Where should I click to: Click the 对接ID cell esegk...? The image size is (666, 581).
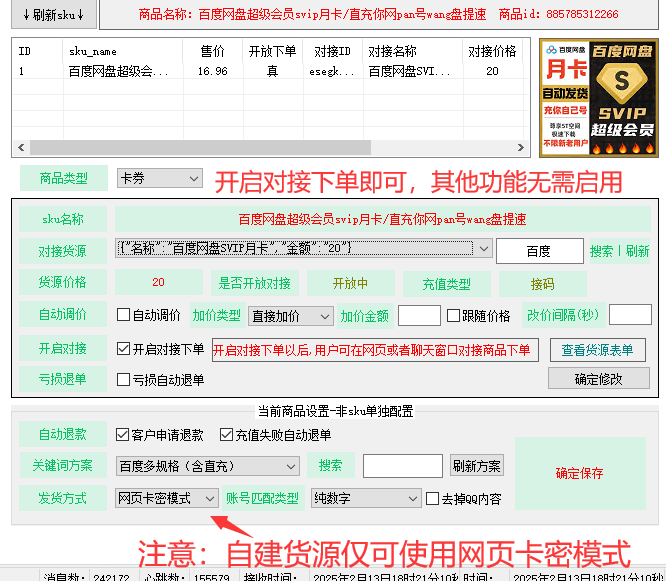(333, 71)
